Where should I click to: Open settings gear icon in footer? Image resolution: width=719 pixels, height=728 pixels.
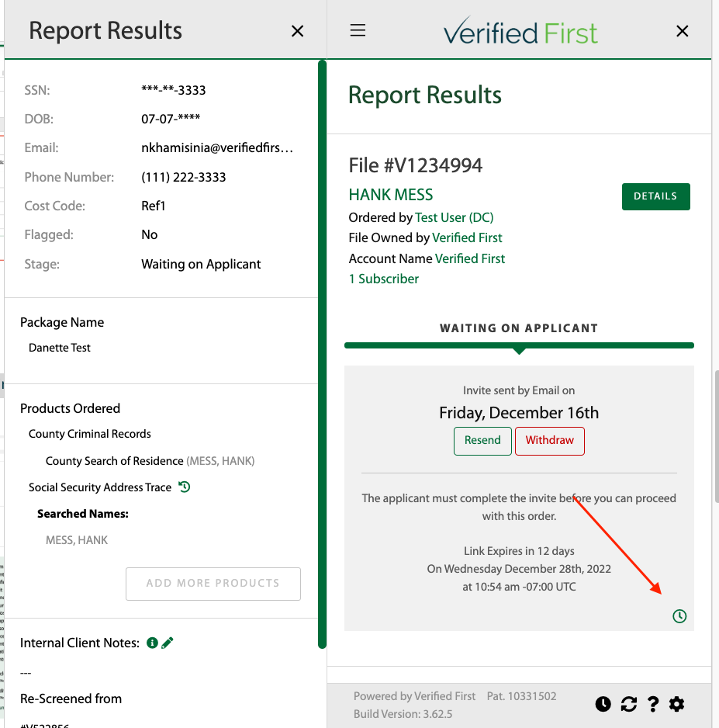pos(677,704)
